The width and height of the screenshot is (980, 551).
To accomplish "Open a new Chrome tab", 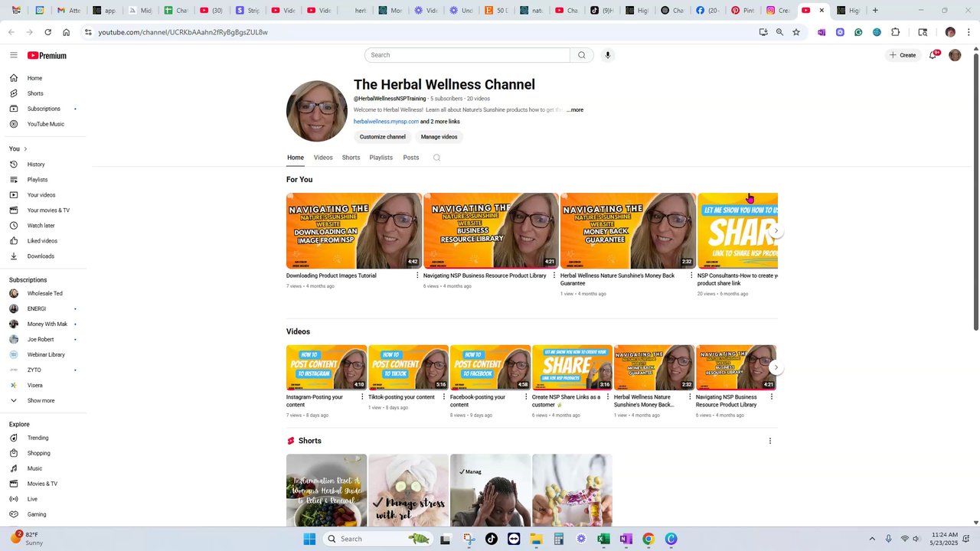I will (875, 10).
